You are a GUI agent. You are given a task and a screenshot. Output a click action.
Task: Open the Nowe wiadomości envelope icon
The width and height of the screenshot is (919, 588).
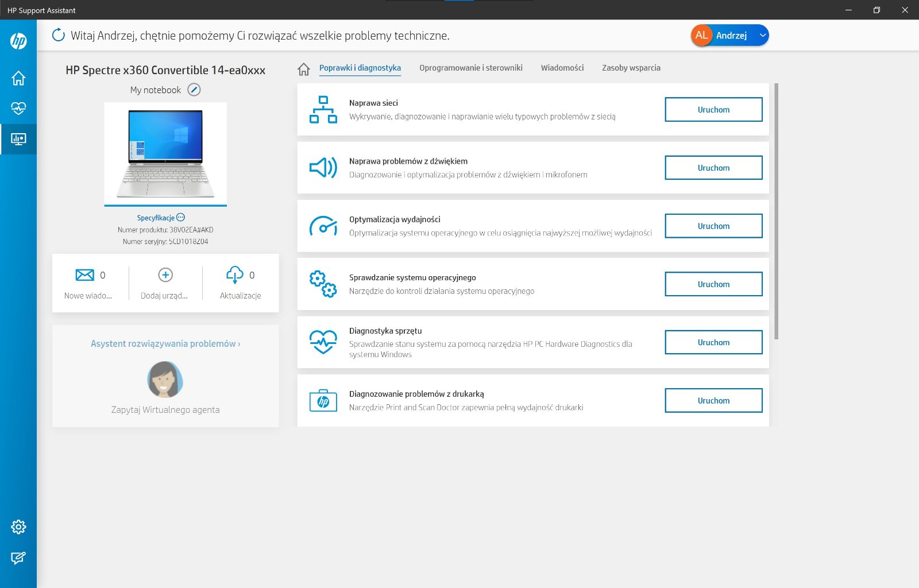coord(85,275)
